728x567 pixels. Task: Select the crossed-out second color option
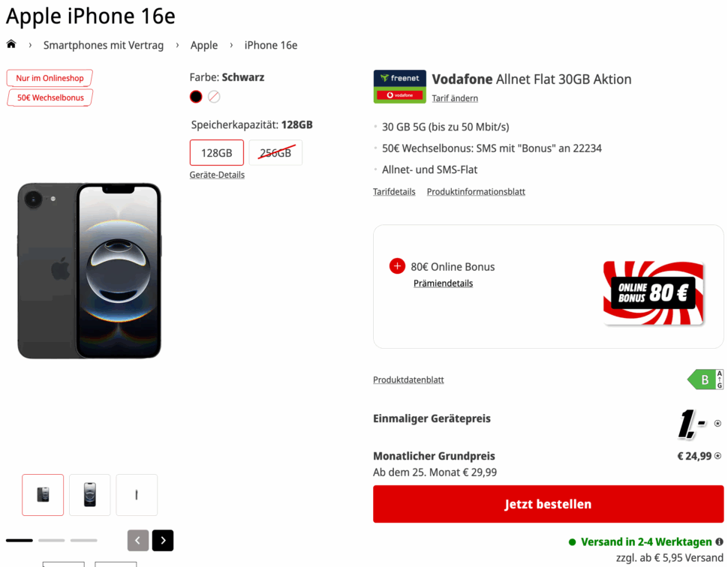pos(215,97)
